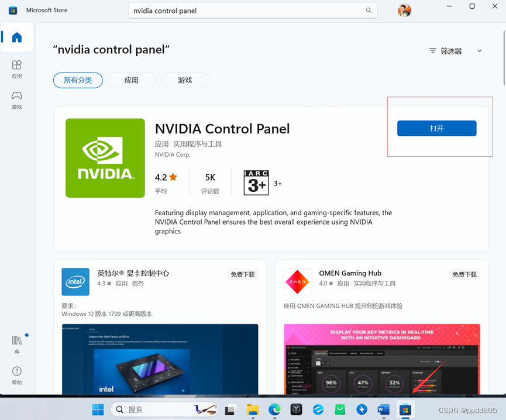Click the OMEN Gaming Hub app icon
506x420 pixels.
pos(297,281)
